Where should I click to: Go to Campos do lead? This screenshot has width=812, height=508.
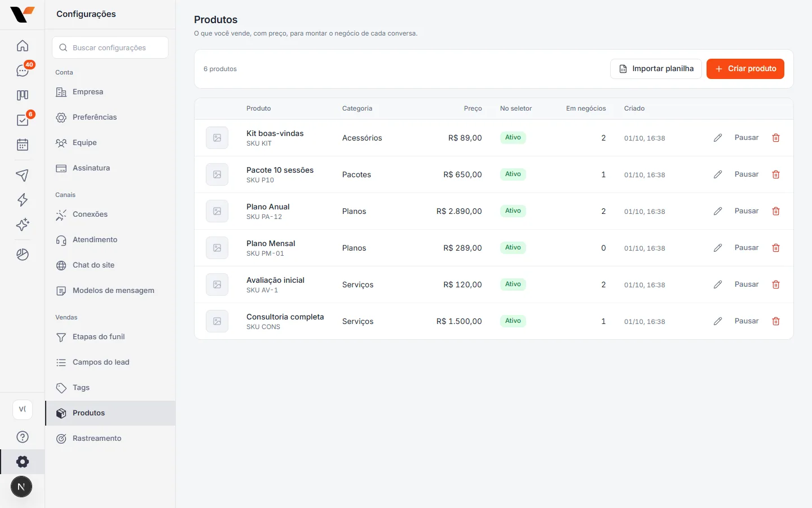point(110,362)
